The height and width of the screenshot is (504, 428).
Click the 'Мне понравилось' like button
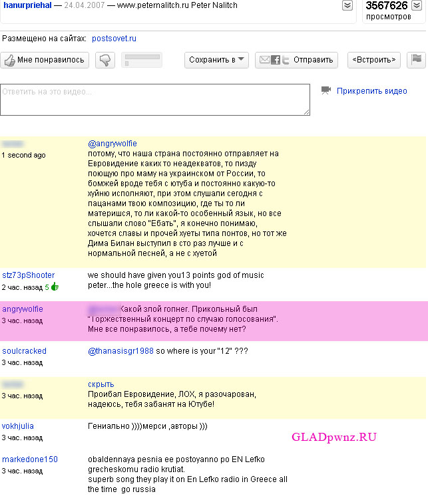click(x=45, y=60)
